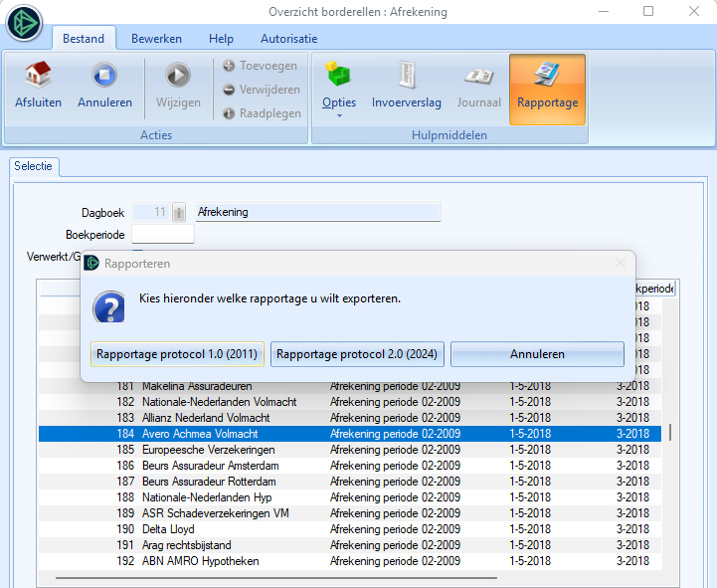This screenshot has width=717, height=588.
Task: Open the Help ribbon tab
Action: [x=222, y=39]
